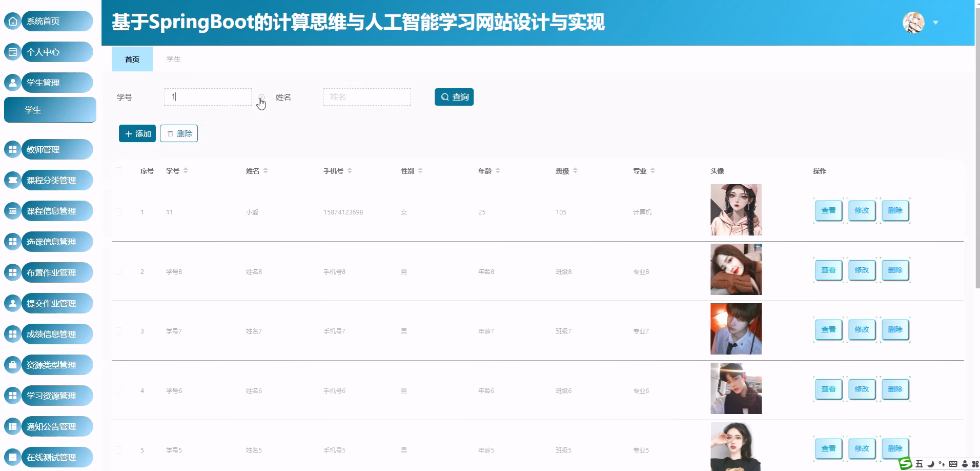Check the row checkbox for 学号5

(x=118, y=450)
